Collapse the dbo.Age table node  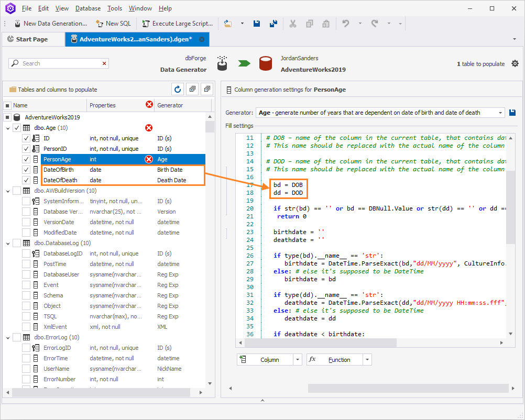point(8,128)
